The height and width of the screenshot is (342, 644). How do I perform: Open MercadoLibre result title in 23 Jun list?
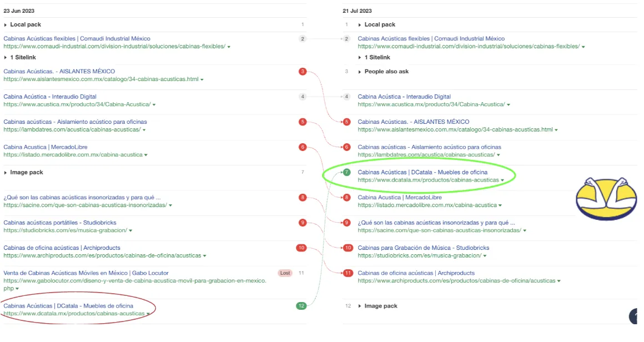[46, 147]
